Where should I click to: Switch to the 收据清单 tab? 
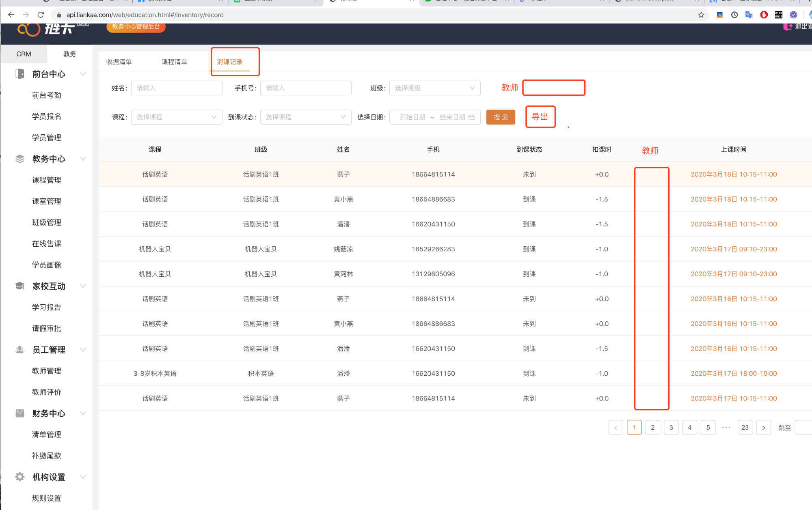(119, 62)
